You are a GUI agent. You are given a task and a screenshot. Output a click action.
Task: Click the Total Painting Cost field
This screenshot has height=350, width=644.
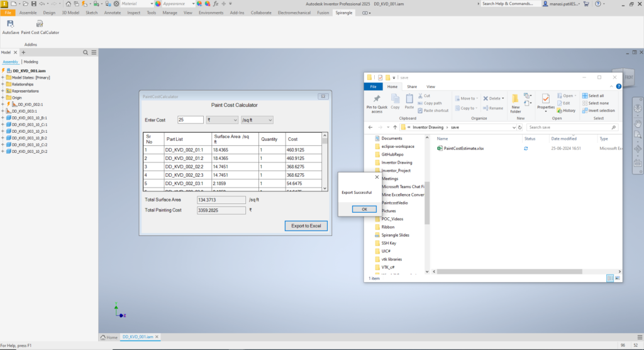pyautogui.click(x=221, y=210)
